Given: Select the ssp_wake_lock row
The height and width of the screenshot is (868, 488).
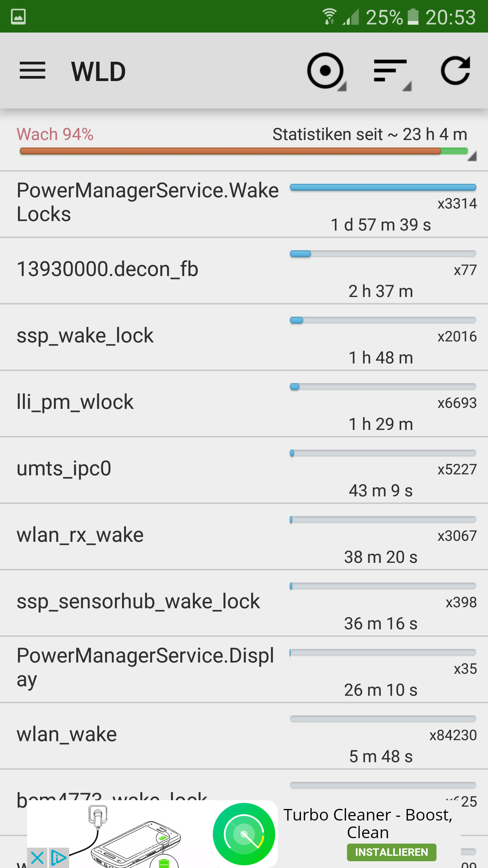Looking at the screenshot, I should point(244,336).
